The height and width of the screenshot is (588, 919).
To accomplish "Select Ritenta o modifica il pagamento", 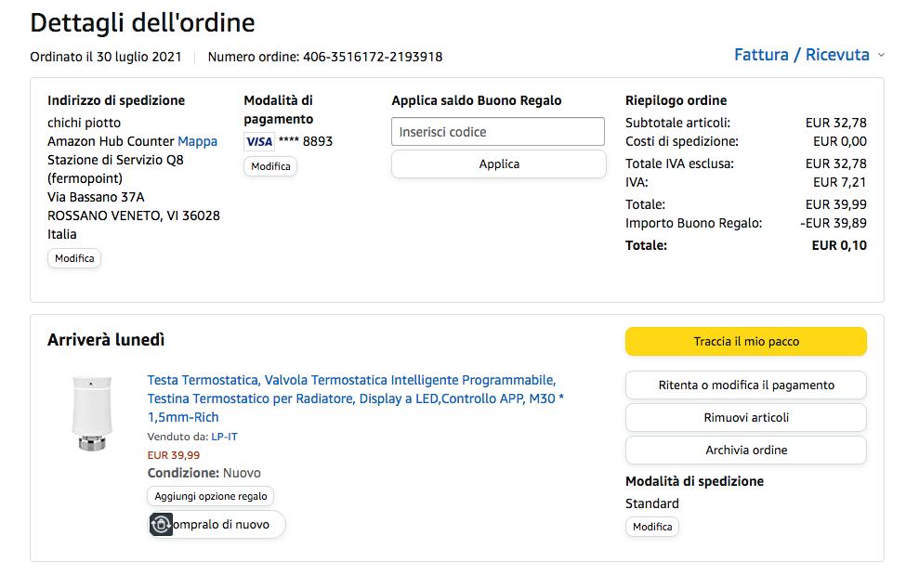I will pyautogui.click(x=745, y=385).
